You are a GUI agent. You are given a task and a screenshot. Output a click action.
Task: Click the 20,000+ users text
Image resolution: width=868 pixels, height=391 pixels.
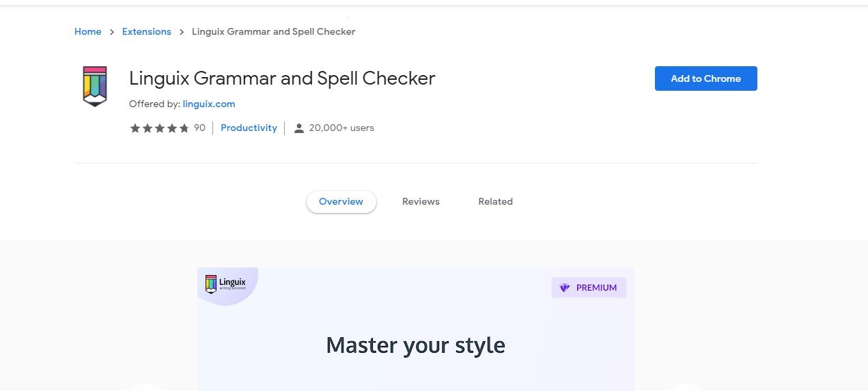click(x=341, y=128)
